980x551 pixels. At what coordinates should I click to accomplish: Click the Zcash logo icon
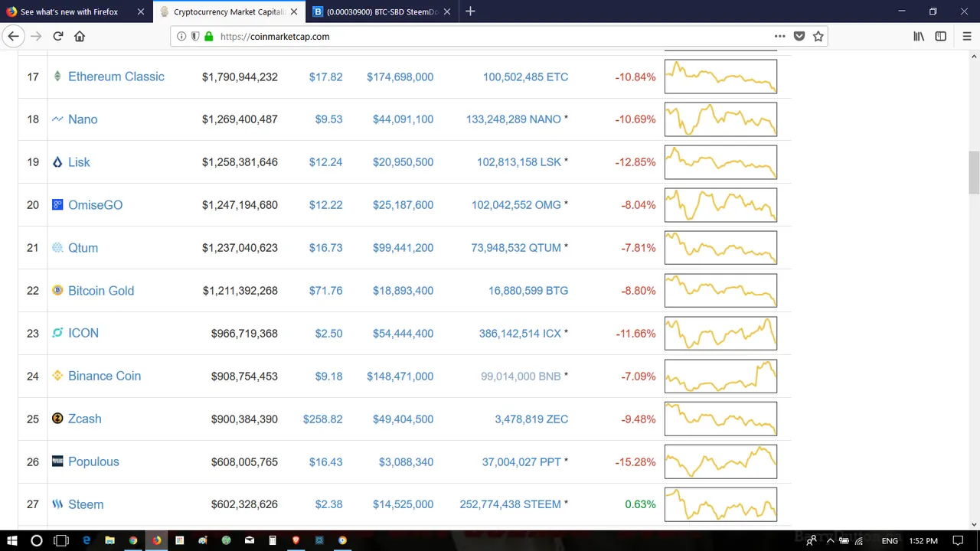(x=57, y=419)
